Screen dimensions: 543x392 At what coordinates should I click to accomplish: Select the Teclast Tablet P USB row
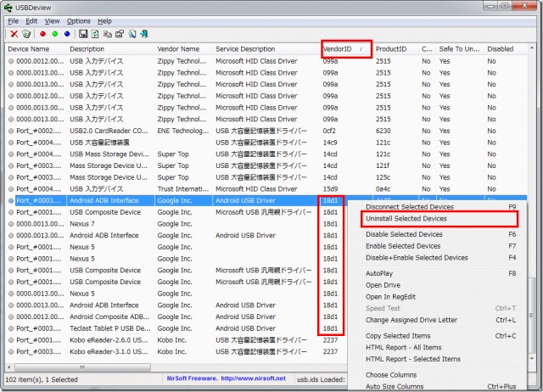176,328
